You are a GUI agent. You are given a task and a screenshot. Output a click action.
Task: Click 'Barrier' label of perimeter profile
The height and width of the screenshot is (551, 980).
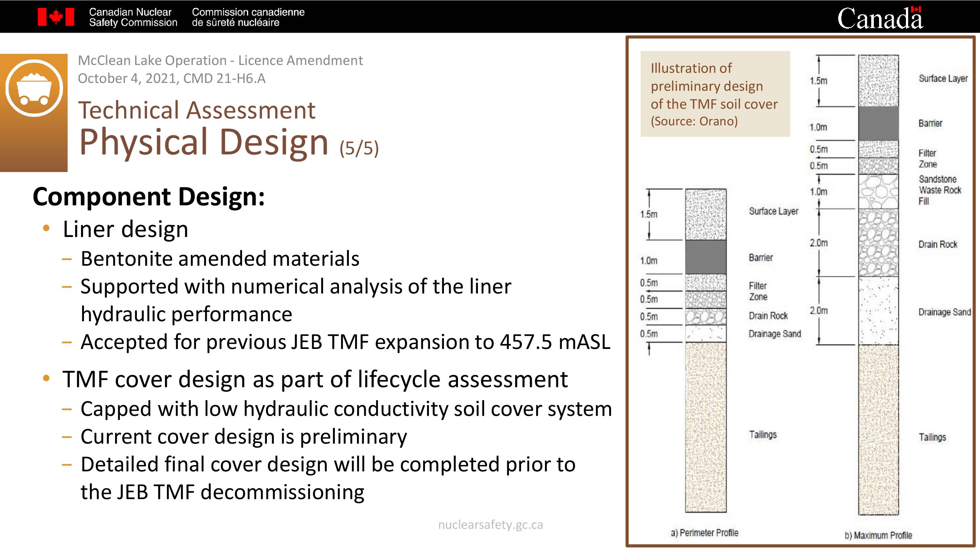click(x=761, y=258)
